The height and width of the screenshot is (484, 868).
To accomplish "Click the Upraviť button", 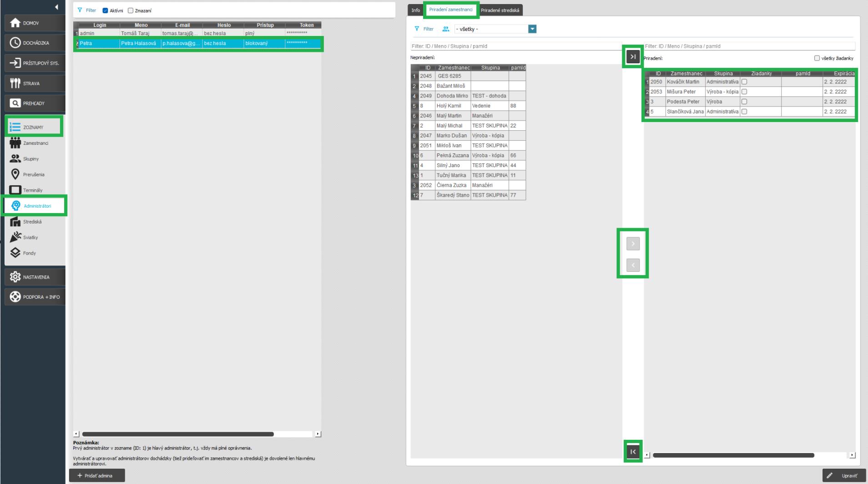I will (844, 475).
